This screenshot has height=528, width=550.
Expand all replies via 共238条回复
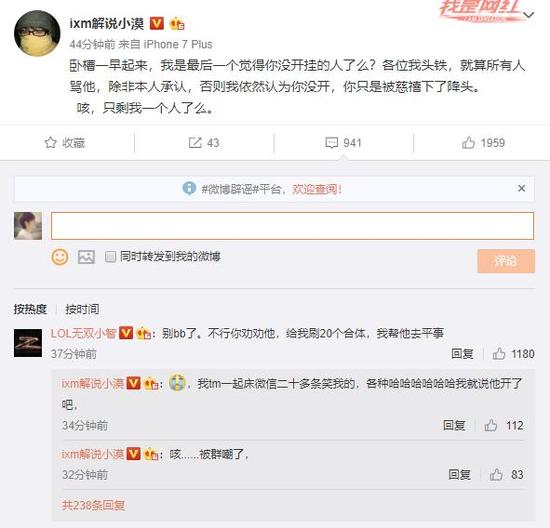pyautogui.click(x=93, y=505)
